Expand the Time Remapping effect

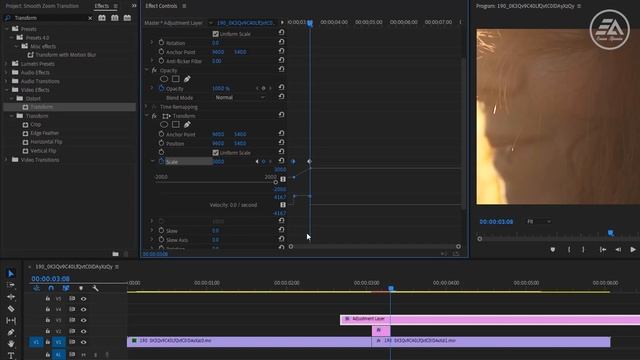(x=147, y=107)
